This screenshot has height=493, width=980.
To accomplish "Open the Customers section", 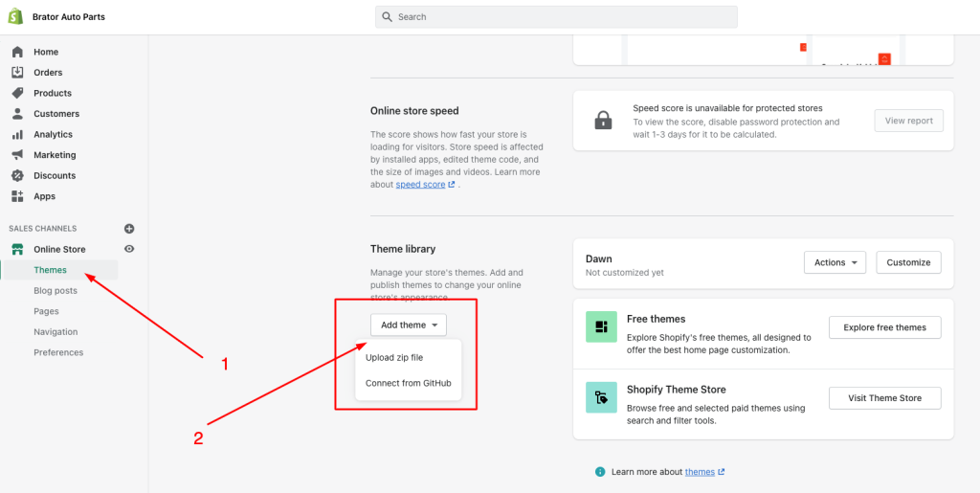I will pos(56,114).
